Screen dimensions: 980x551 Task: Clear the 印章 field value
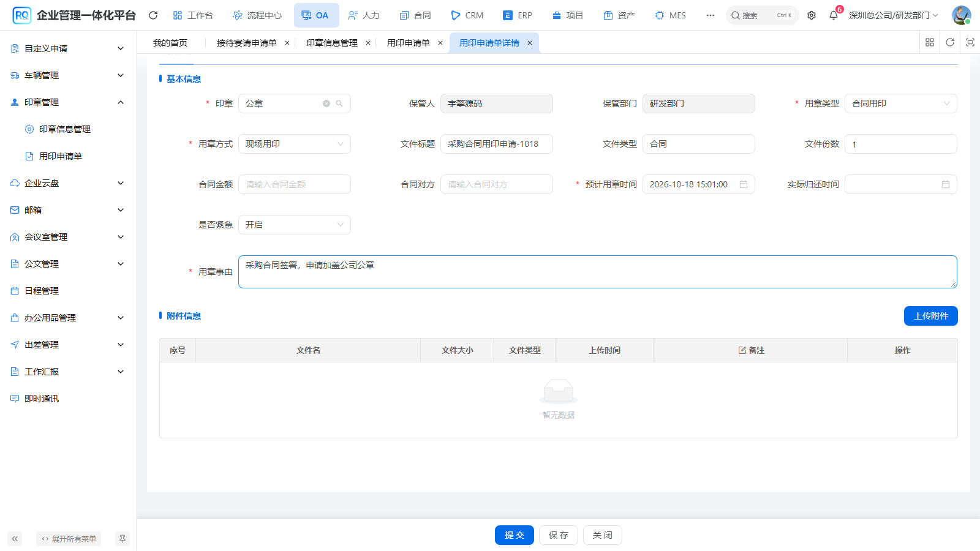[x=326, y=103]
